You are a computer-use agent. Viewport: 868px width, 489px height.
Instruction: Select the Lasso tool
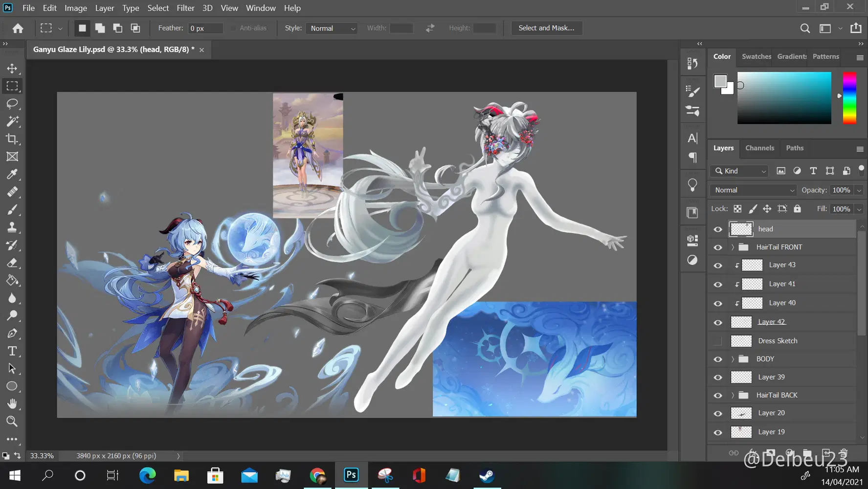tap(12, 104)
